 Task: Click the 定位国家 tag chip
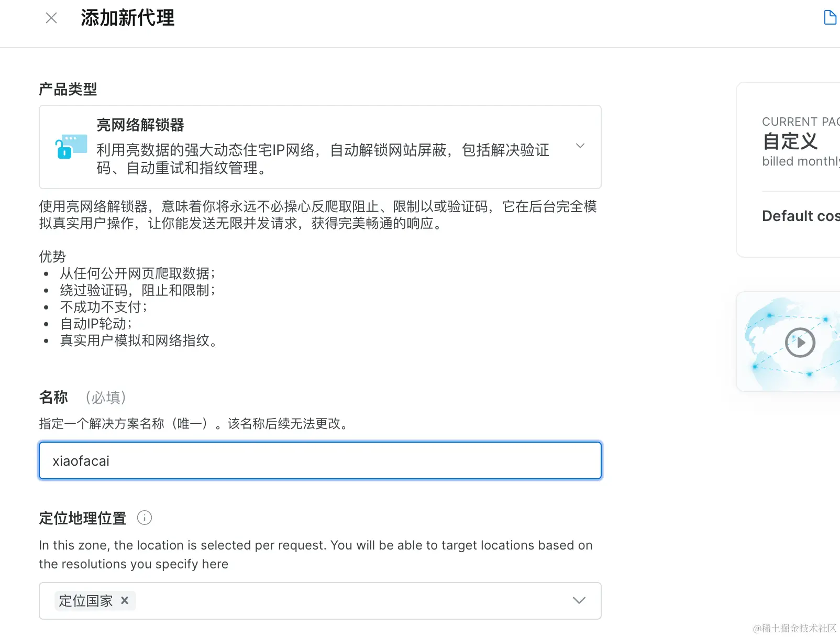(x=95, y=600)
